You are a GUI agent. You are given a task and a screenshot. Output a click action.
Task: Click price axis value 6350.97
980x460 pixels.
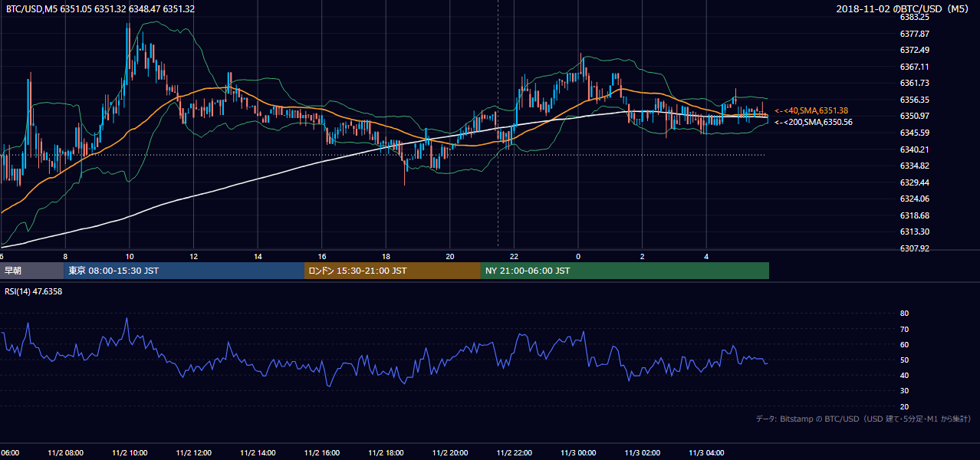point(915,116)
